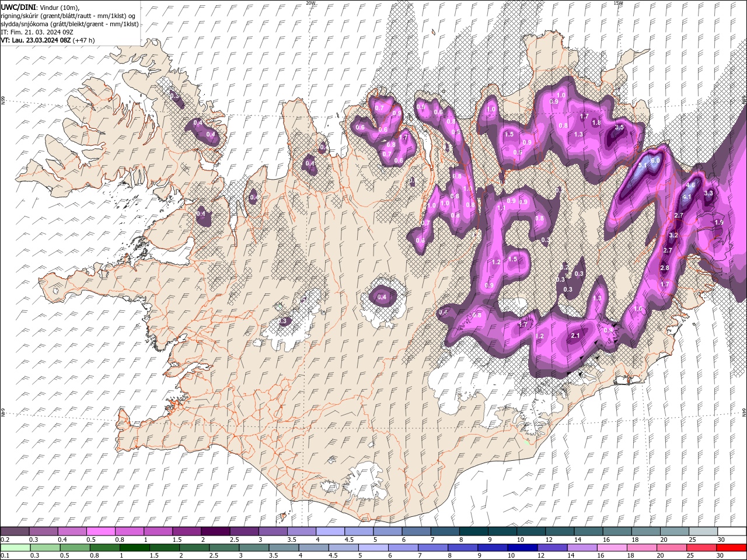Click the 2.8 value label on the map
This screenshot has width=747, height=560.
(665, 268)
